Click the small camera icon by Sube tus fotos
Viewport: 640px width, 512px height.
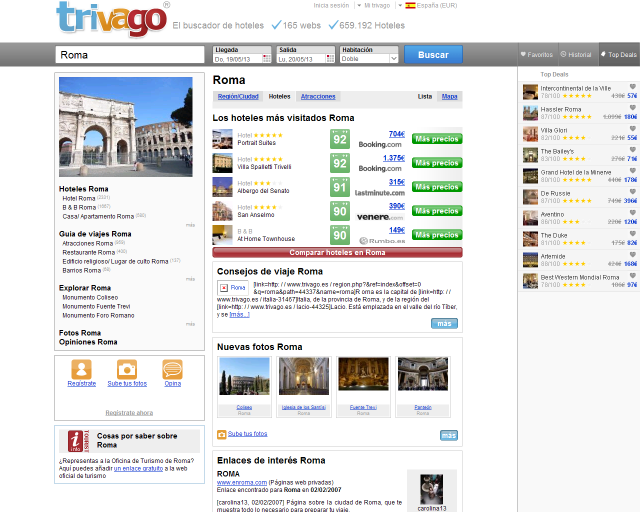click(x=221, y=434)
